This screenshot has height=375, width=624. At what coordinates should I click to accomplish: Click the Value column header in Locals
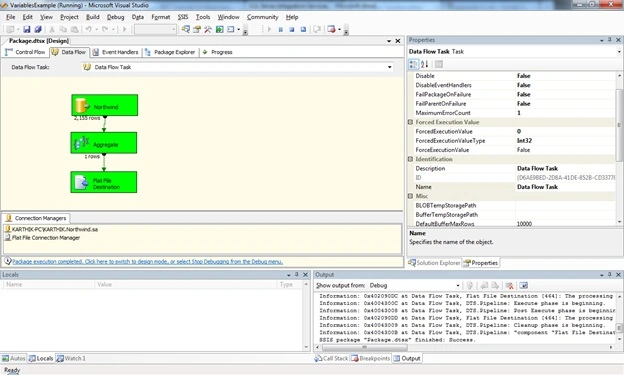[x=186, y=285]
